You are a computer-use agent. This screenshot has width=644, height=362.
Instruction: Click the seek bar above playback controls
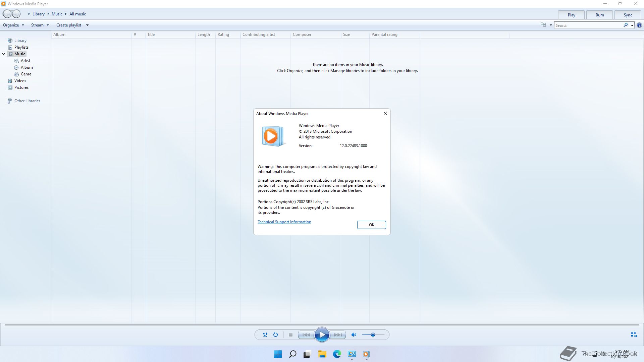pos(322,325)
